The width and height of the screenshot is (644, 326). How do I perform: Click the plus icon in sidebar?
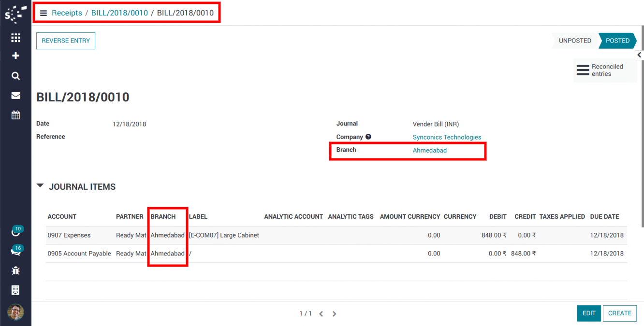[x=15, y=56]
